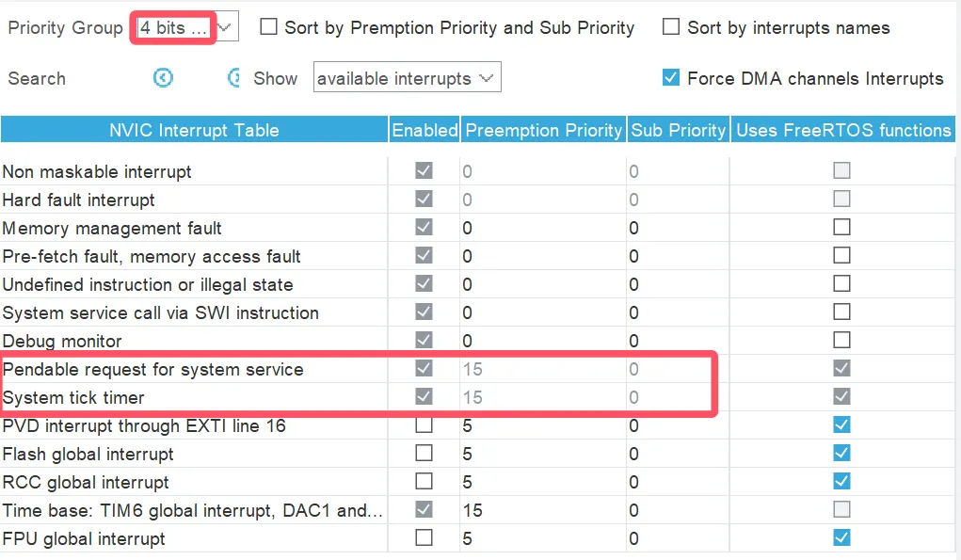
Task: Select the Debug monitor interrupt row
Action: coord(62,341)
